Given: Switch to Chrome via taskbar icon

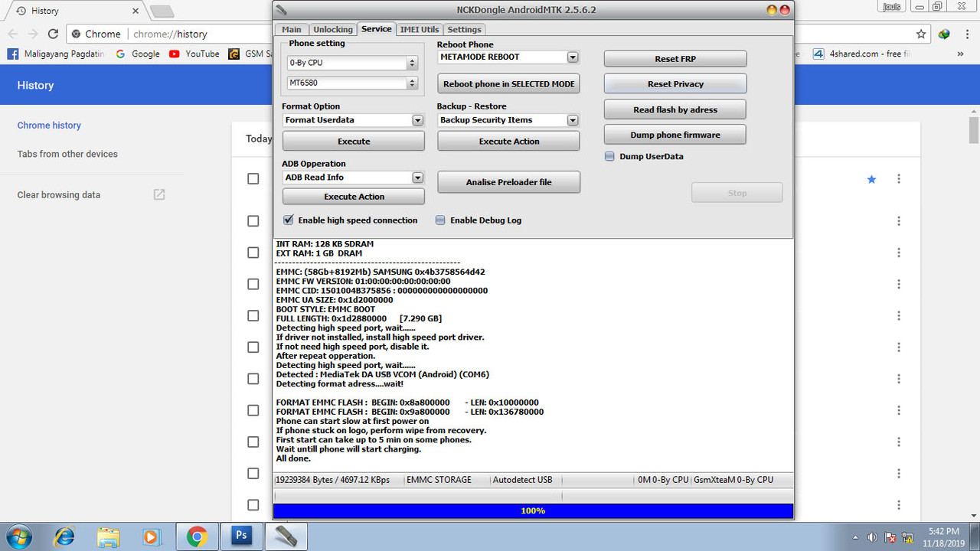Looking at the screenshot, I should (197, 536).
